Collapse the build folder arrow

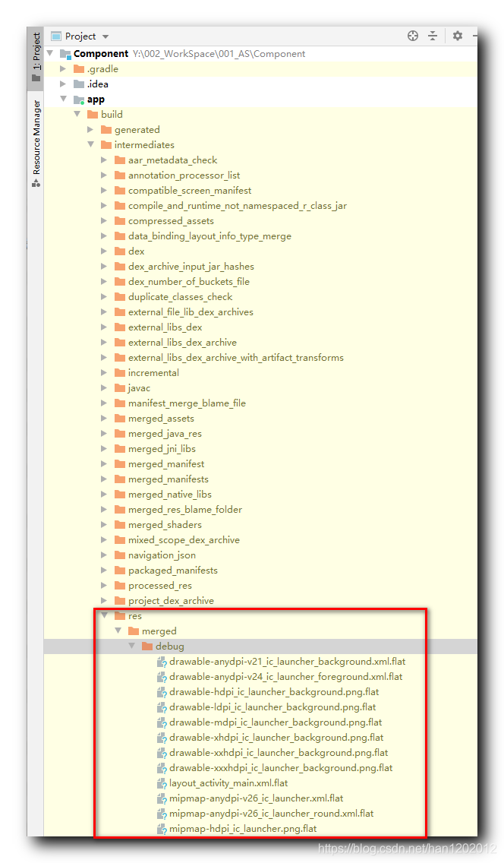(x=77, y=115)
